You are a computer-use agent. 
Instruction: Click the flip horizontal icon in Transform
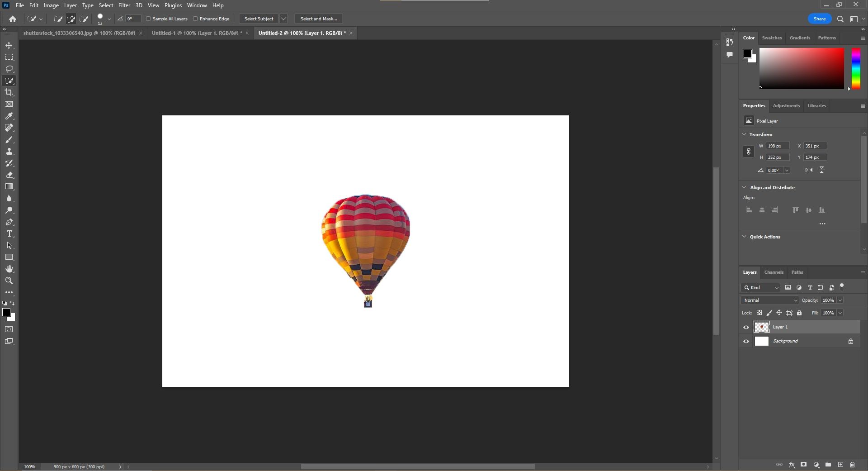809,170
